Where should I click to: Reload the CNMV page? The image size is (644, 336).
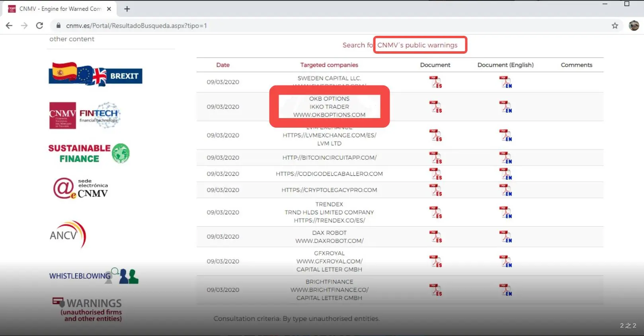[39, 25]
